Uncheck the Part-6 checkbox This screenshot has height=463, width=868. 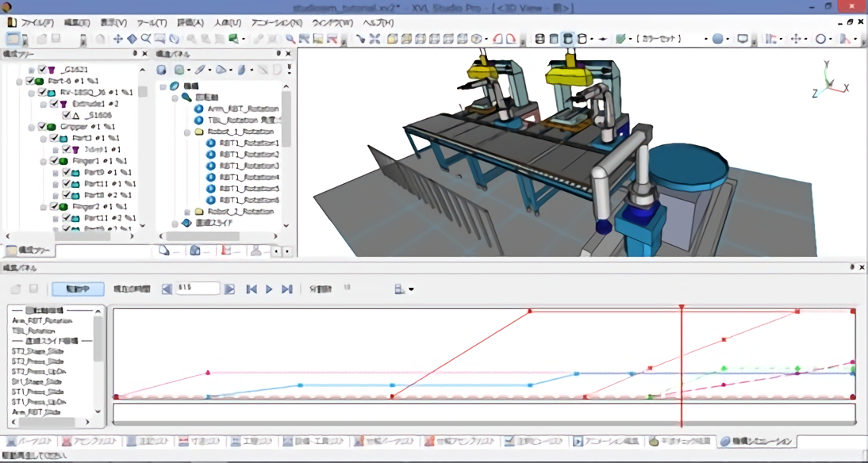pos(30,81)
